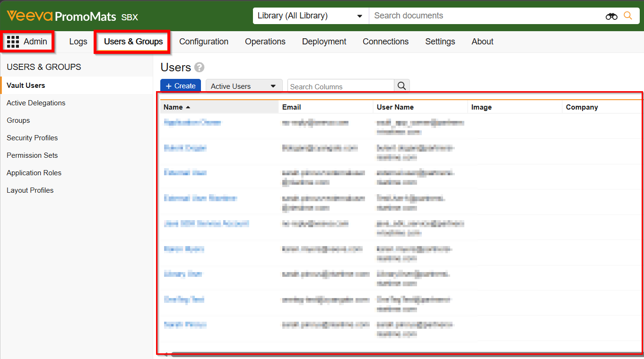Click the orange search magnifier icon
This screenshot has width=644, height=359.
click(x=628, y=16)
